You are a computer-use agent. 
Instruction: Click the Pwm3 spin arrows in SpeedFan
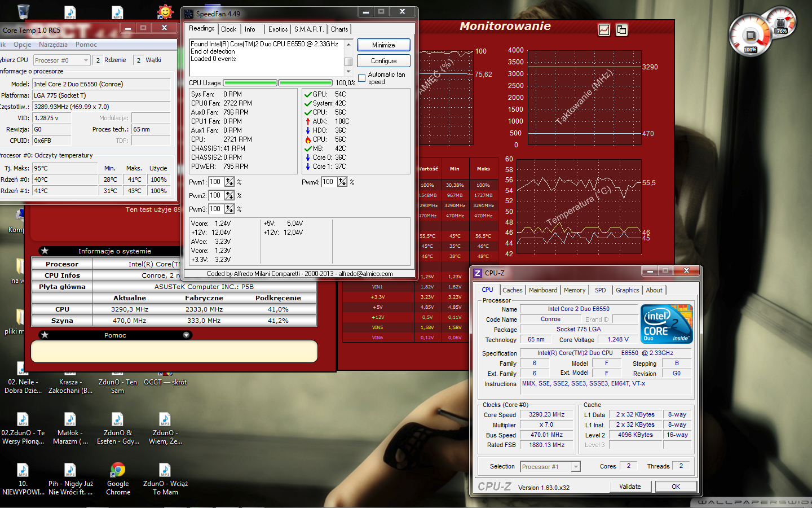point(230,209)
